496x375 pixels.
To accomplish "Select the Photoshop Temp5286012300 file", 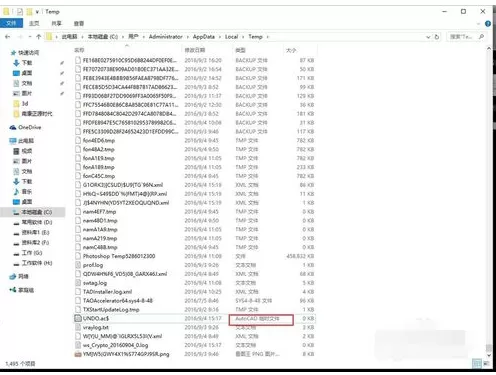I will tap(119, 256).
